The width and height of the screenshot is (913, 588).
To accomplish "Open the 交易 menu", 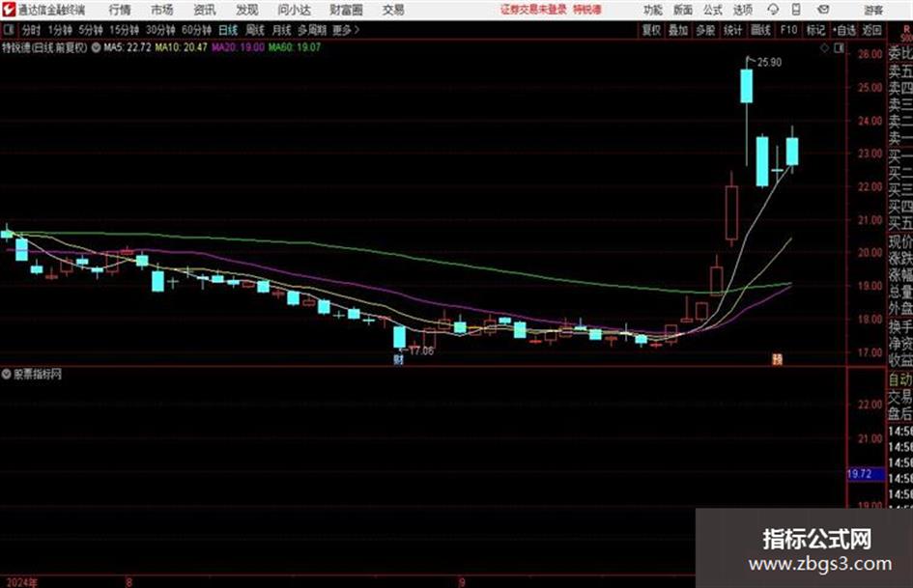I will pos(393,10).
